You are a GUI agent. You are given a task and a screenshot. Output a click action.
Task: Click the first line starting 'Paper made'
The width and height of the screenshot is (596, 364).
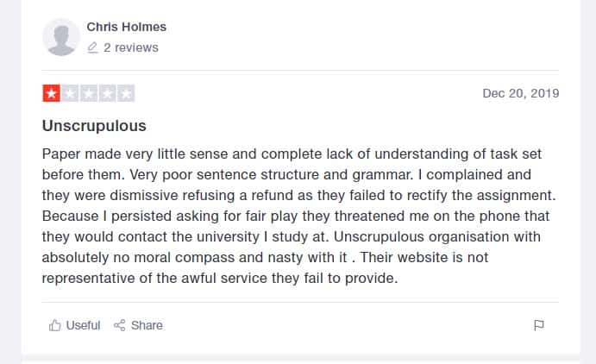(292, 154)
